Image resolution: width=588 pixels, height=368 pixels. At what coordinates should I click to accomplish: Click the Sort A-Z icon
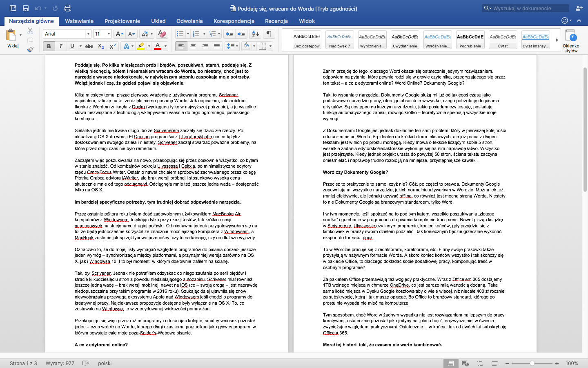coord(255,34)
